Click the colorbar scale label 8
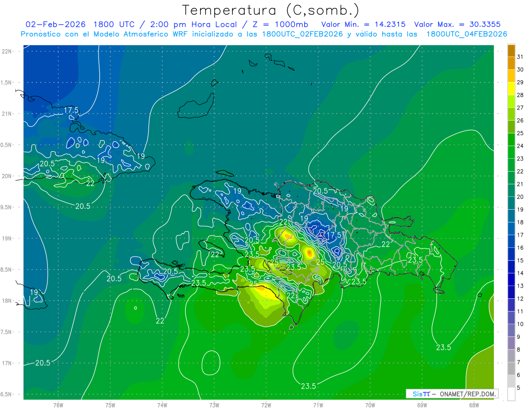Viewport: 532px width, 411px height. tap(519, 350)
